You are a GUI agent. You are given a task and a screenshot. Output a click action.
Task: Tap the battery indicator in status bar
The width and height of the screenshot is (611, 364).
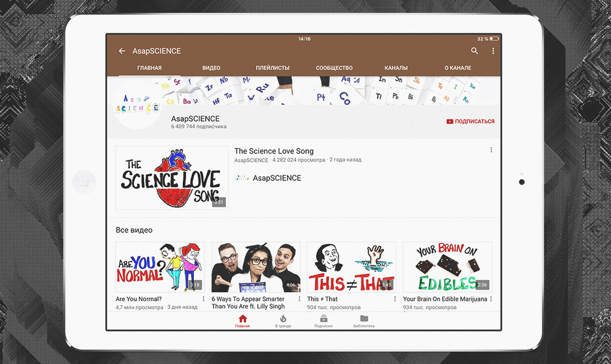coord(494,39)
